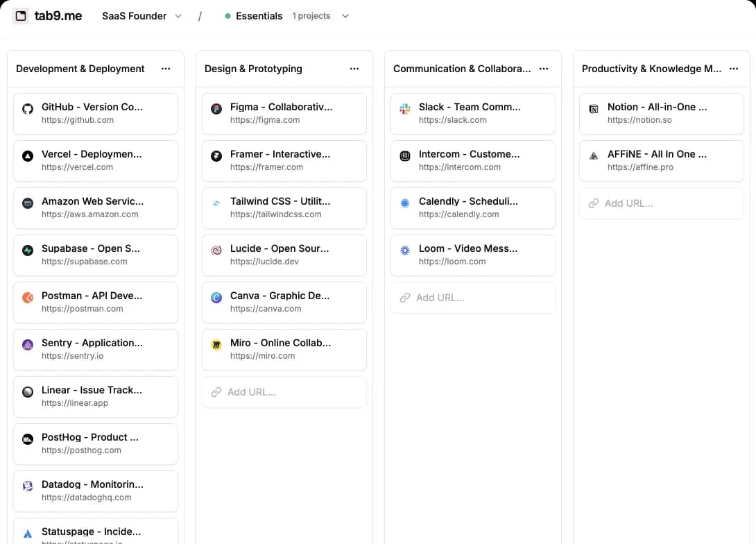Click Add URL field in Productivity column
This screenshot has width=756, height=544.
click(662, 203)
